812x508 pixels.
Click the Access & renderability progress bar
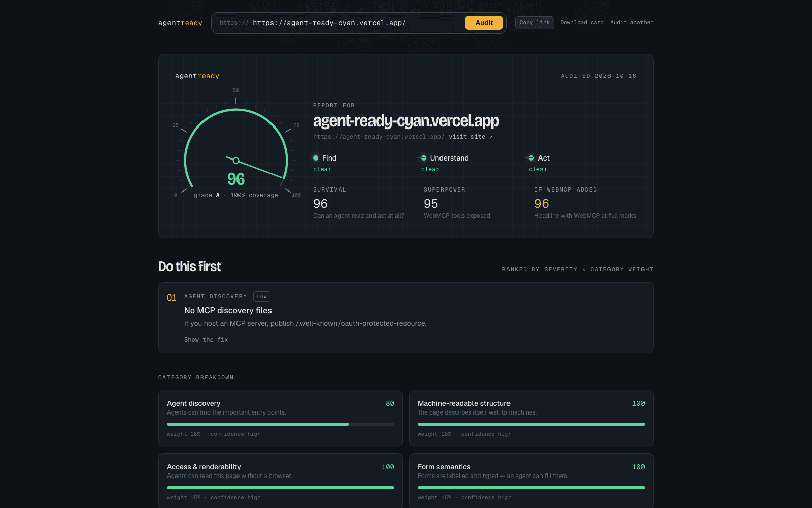pos(281,488)
